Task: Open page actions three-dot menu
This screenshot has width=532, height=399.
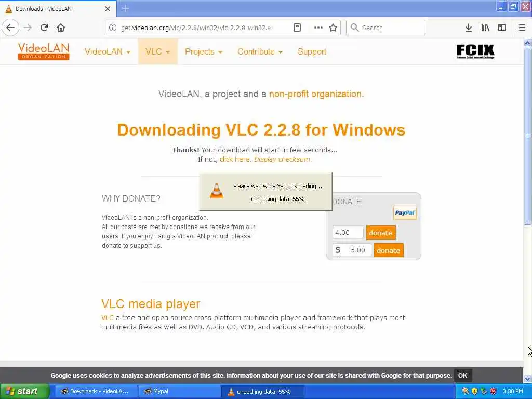Action: pyautogui.click(x=318, y=28)
